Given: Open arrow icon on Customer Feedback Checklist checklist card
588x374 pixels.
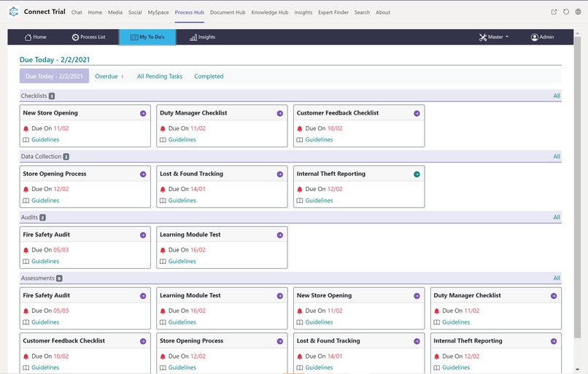Looking at the screenshot, I should (417, 114).
